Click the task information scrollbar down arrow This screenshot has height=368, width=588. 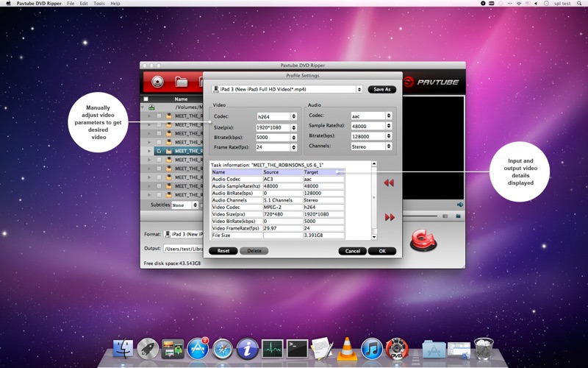[374, 237]
